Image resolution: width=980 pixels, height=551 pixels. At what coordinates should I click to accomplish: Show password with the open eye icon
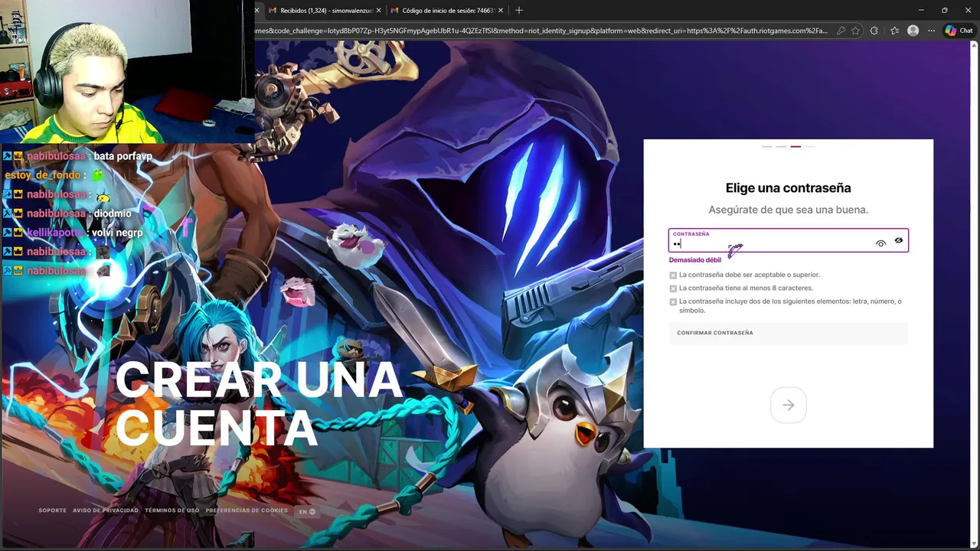pos(880,243)
